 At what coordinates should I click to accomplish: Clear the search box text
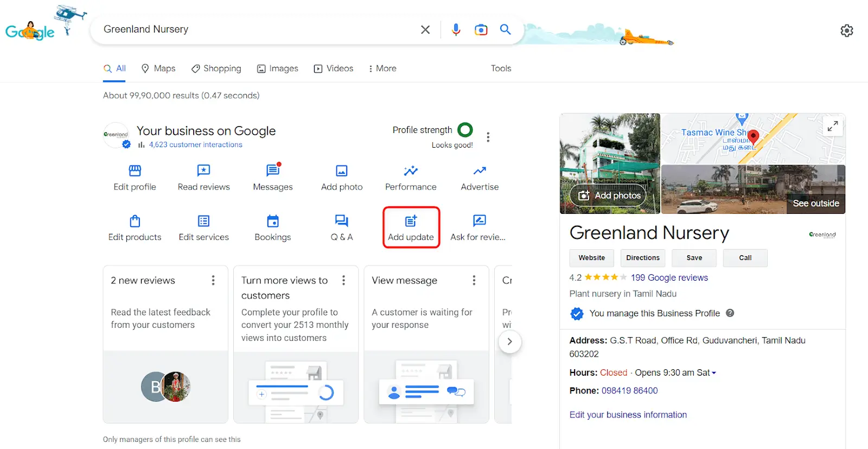tap(425, 30)
